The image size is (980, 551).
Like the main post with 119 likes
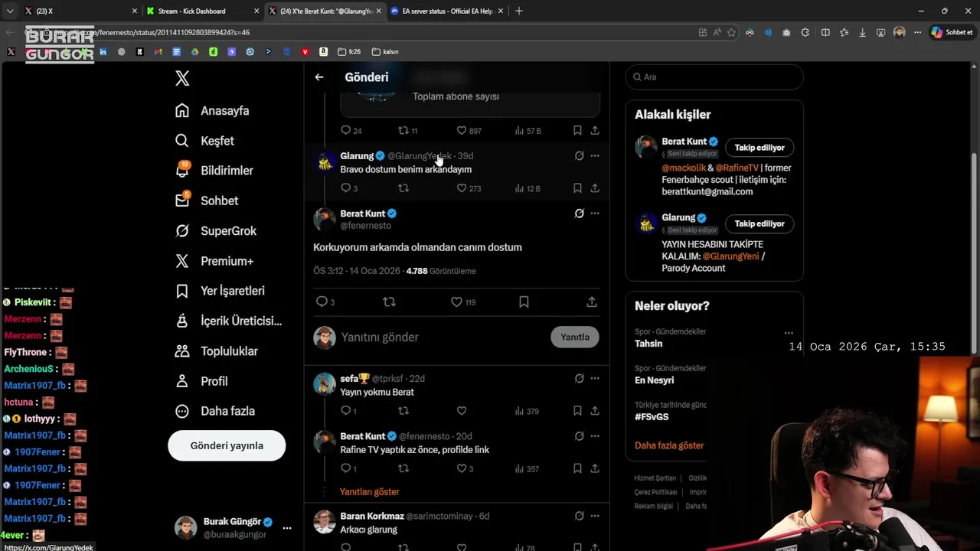coord(462,302)
